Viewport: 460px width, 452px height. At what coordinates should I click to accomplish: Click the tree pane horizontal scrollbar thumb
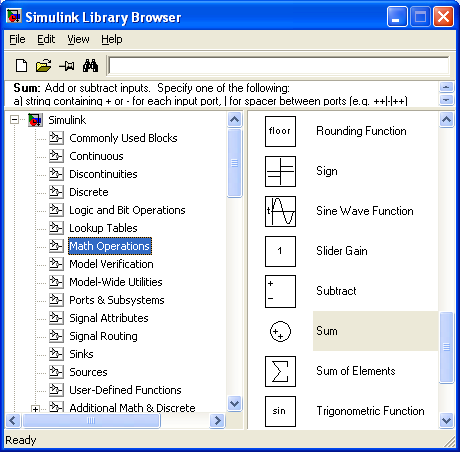coord(91,420)
